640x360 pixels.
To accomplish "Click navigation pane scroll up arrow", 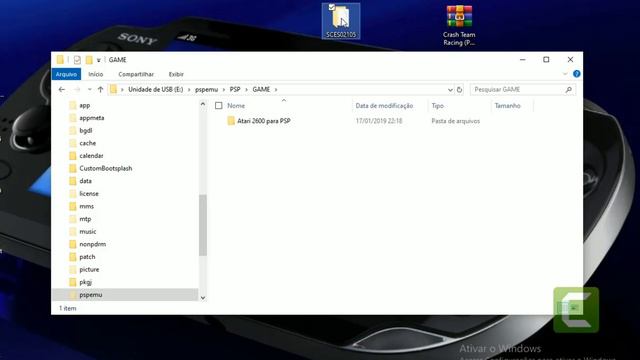I will click(203, 104).
